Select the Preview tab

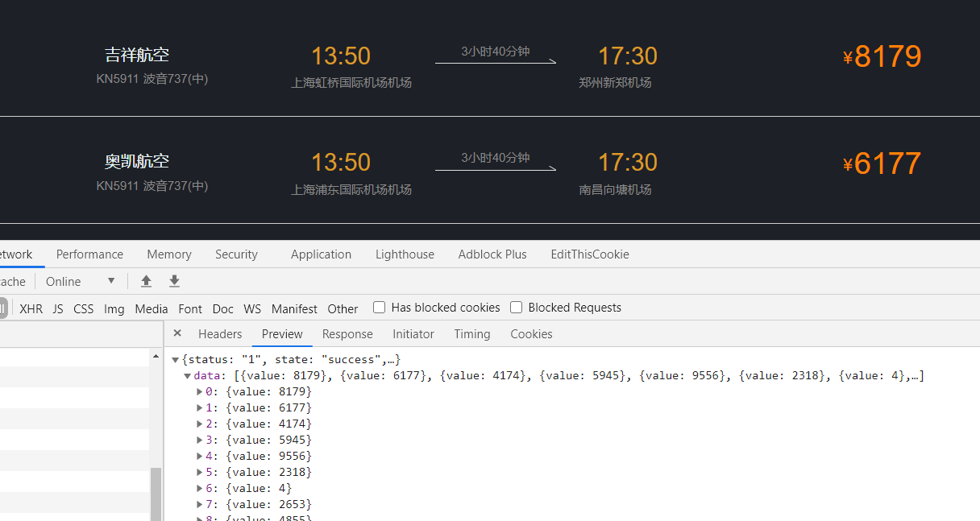point(282,334)
